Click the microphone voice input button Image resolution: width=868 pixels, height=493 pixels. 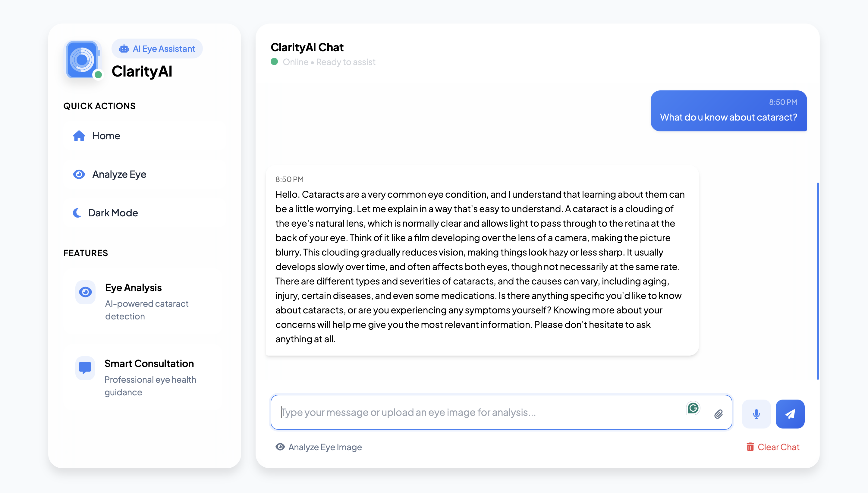756,414
